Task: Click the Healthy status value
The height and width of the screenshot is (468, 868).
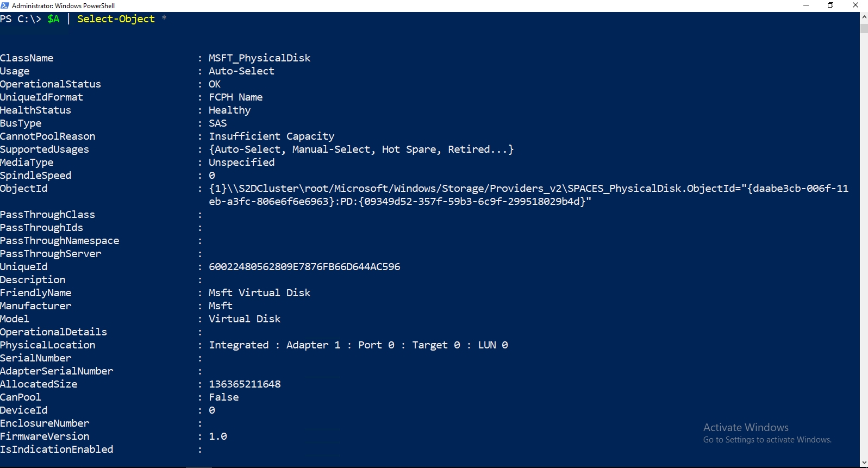Action: click(230, 110)
